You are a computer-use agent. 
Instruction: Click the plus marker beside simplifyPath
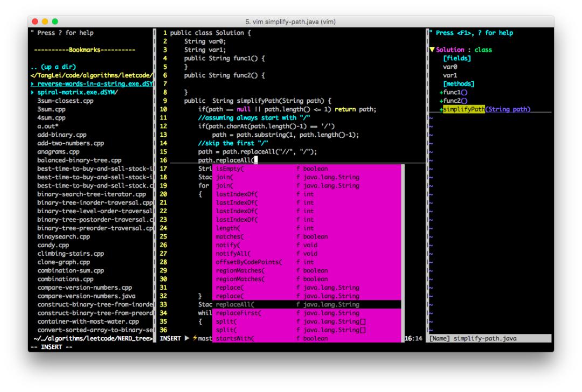441,110
